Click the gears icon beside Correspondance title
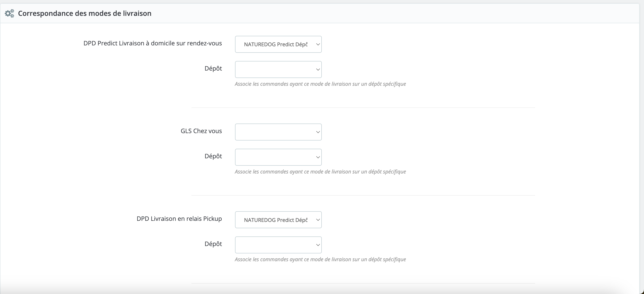Viewport: 644px width, 294px height. coord(10,13)
